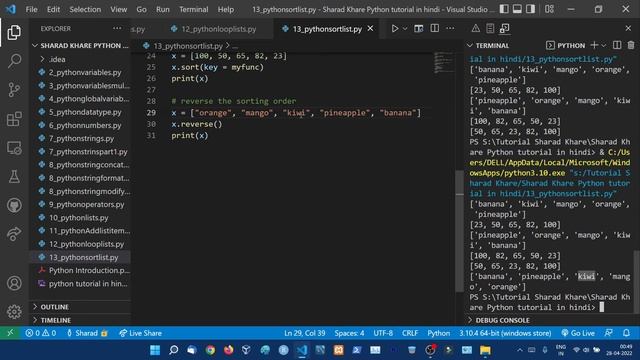The width and height of the screenshot is (640, 360).
Task: Click the Sharad status bar entry
Action: [x=87, y=333]
